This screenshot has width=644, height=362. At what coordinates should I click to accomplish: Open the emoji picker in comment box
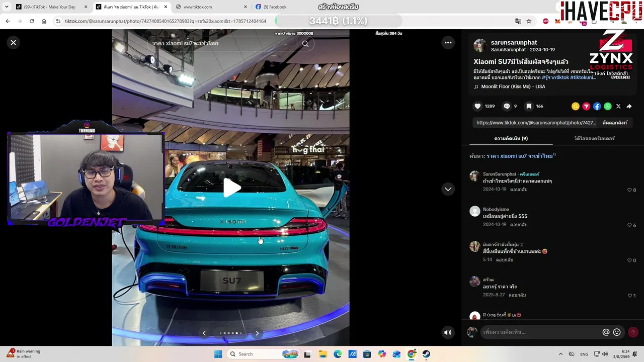(617, 332)
